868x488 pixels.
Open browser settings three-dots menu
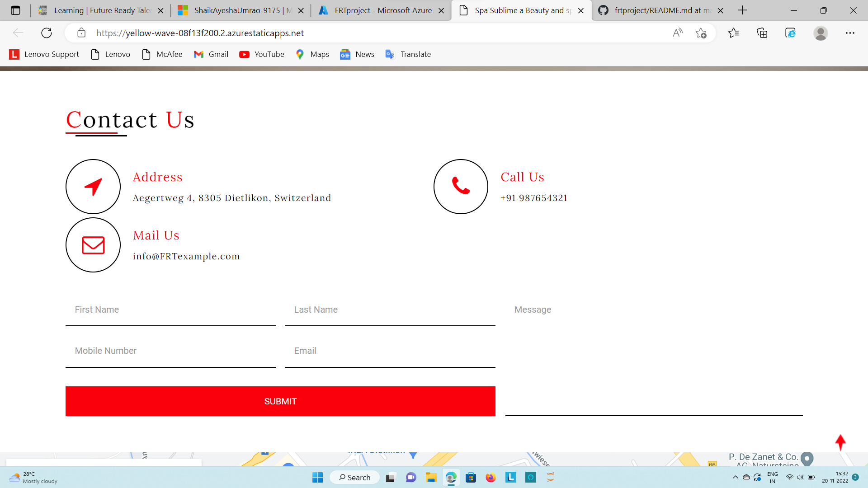[x=850, y=33]
